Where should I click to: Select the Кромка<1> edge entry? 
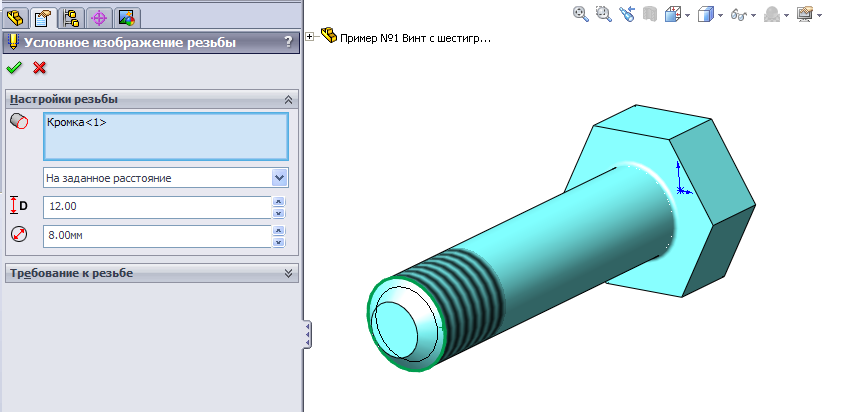coord(77,123)
